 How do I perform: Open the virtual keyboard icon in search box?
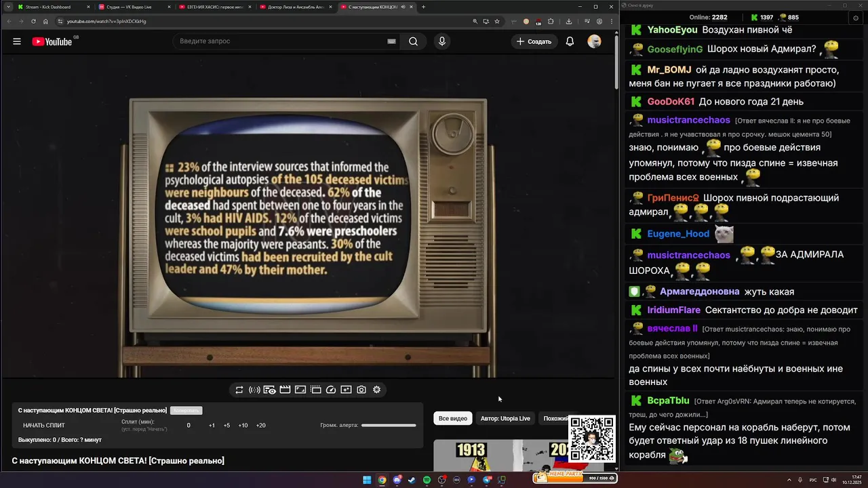tap(391, 41)
